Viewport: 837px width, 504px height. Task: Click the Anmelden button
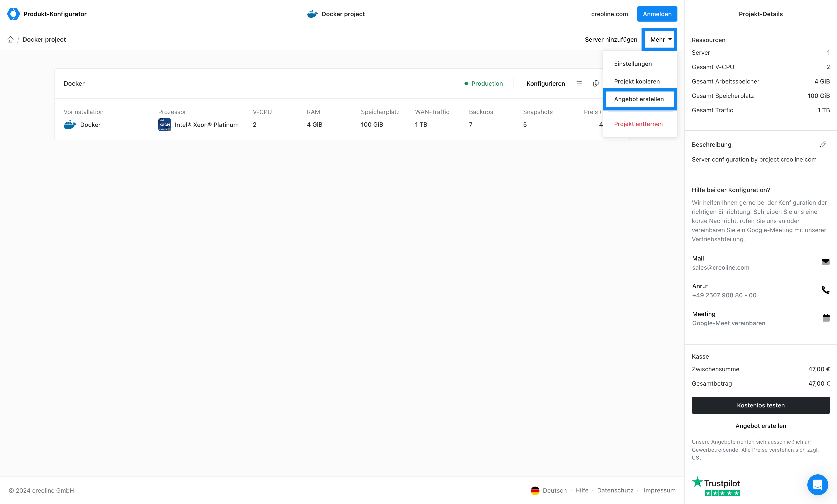point(657,14)
